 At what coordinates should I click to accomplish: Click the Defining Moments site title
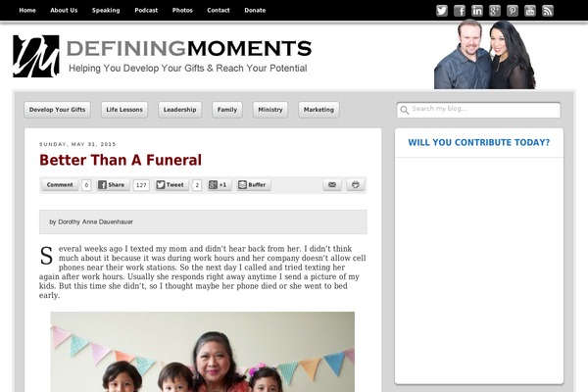point(189,48)
